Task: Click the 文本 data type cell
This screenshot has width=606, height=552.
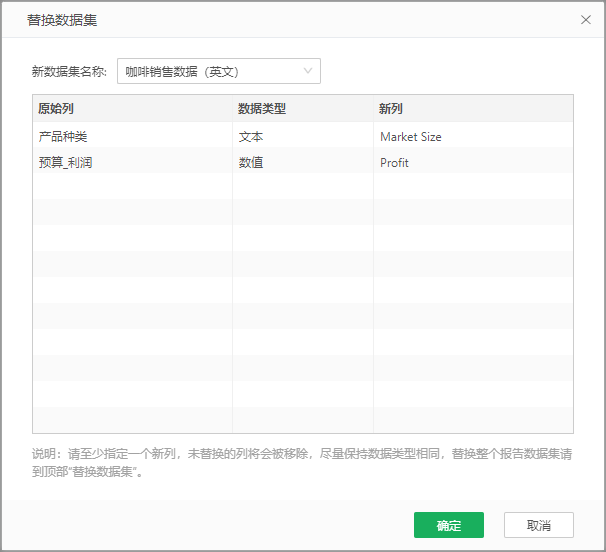Action: pyautogui.click(x=303, y=136)
